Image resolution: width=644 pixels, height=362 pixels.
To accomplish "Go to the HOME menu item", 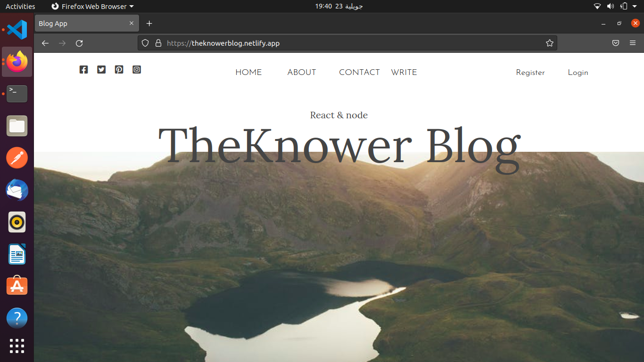I will click(x=248, y=73).
